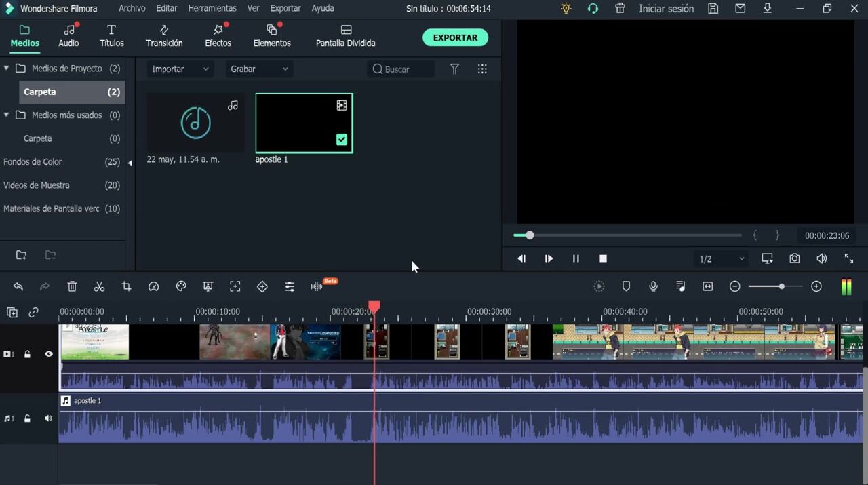Click the Beta audio waveform icon

click(x=317, y=287)
